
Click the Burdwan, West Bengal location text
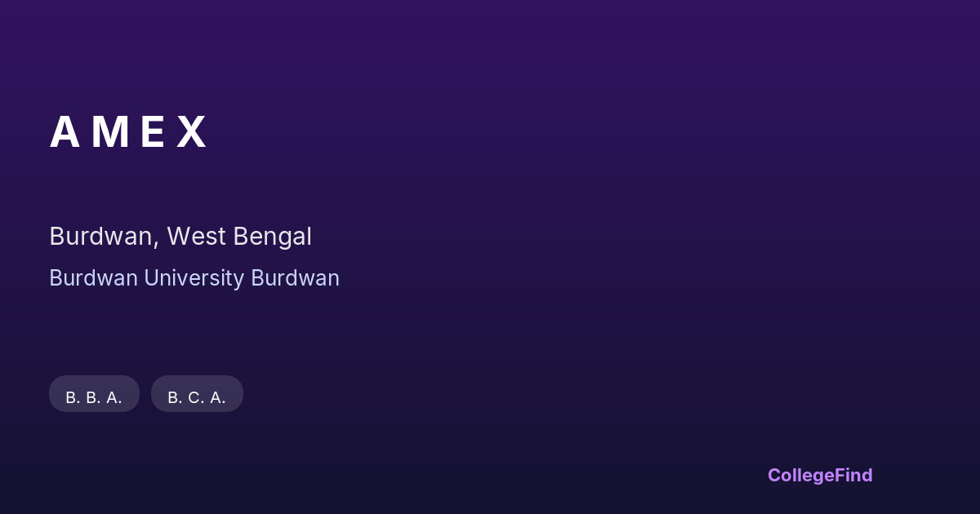click(x=180, y=237)
